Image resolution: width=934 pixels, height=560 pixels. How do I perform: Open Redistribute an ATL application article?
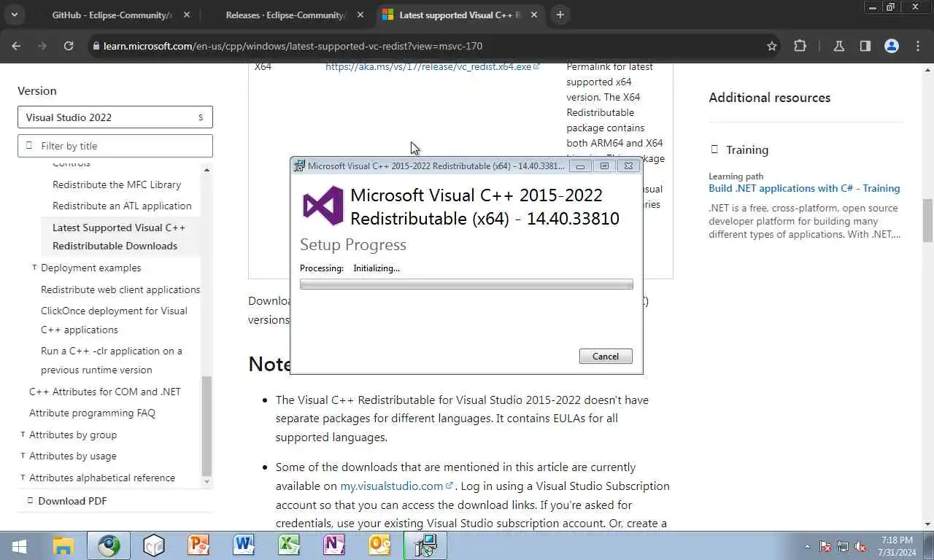[122, 206]
